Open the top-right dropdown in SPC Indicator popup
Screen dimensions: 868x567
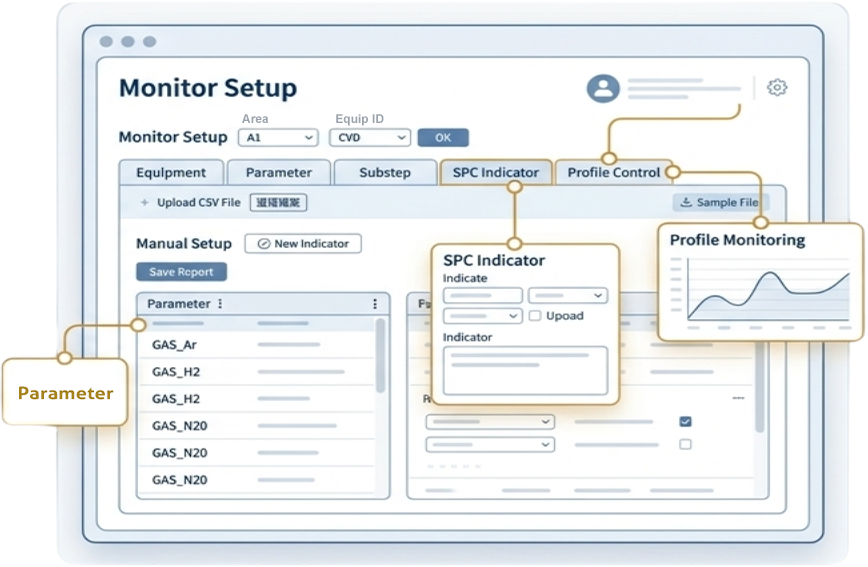567,296
